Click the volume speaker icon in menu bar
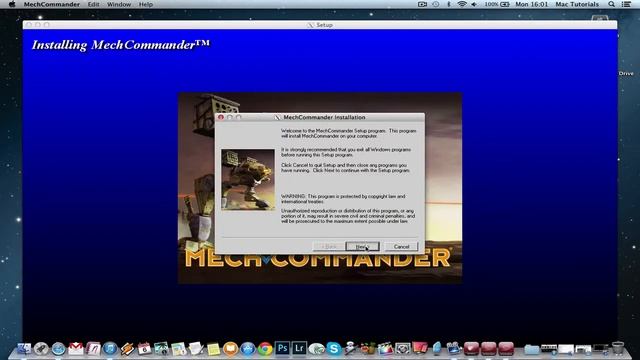640x360 pixels. tap(474, 4)
